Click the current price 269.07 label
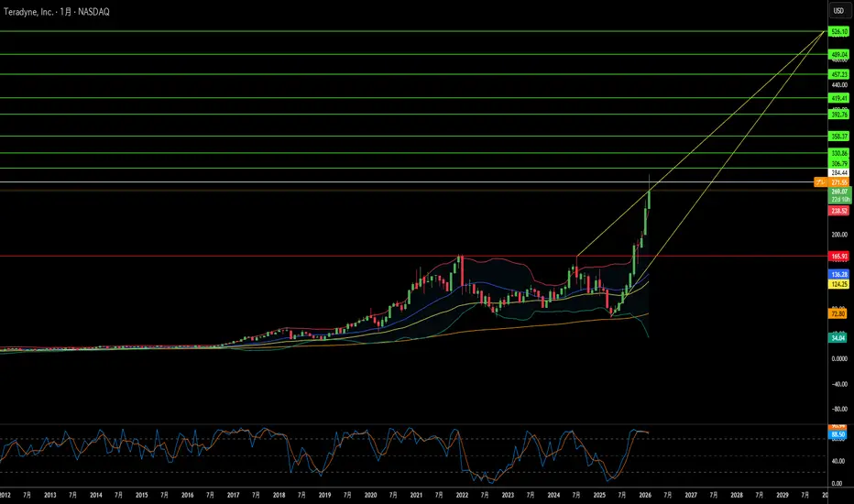The image size is (854, 504). pyautogui.click(x=838, y=192)
